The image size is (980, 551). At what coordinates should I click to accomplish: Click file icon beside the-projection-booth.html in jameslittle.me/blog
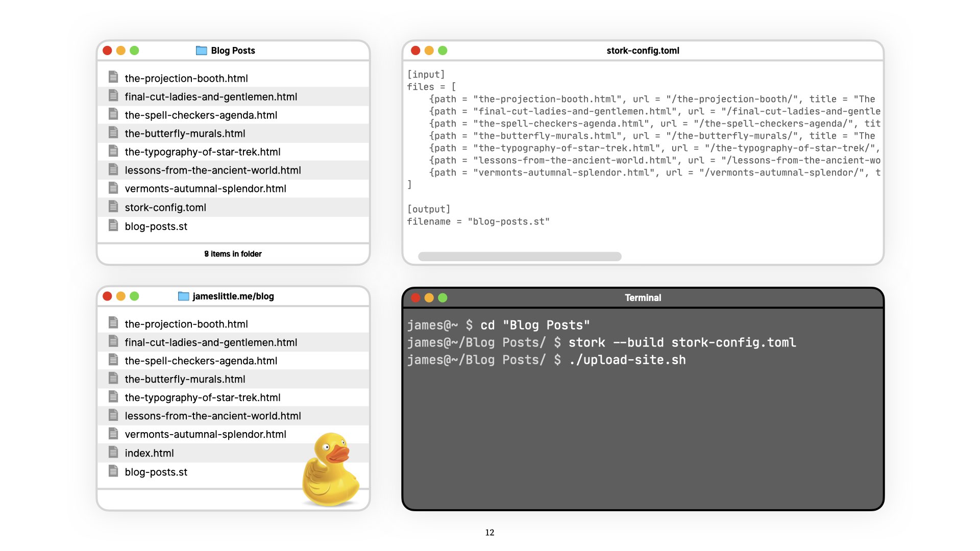(113, 323)
